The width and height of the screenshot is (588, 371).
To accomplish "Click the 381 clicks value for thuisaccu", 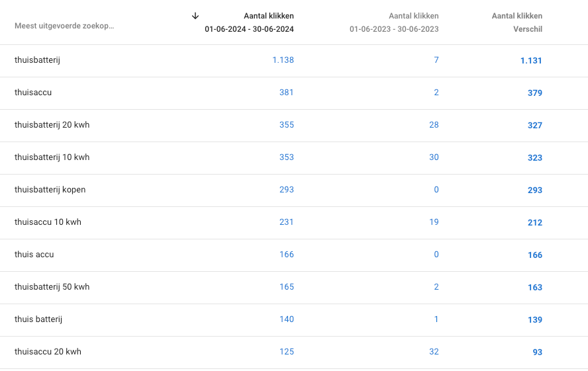I will [x=286, y=93].
